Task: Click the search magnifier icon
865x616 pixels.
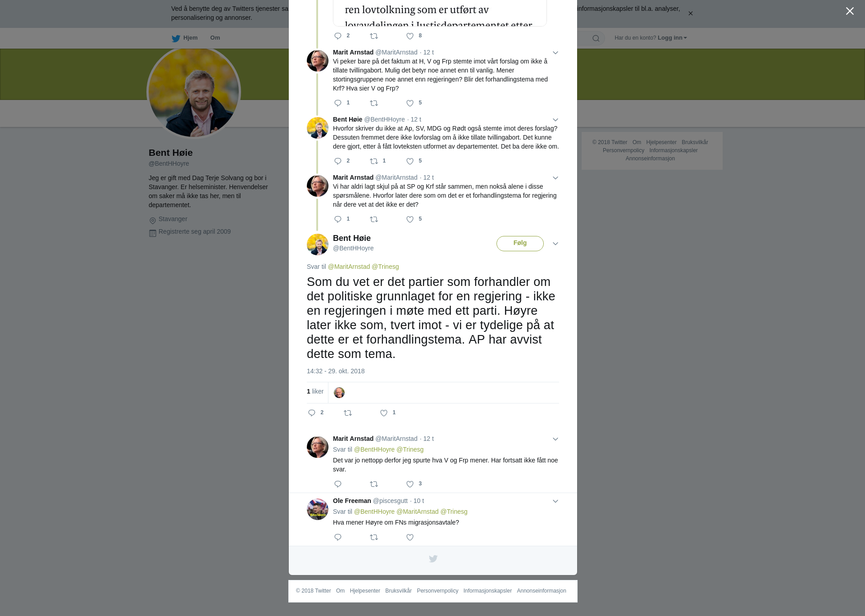Action: [x=596, y=38]
